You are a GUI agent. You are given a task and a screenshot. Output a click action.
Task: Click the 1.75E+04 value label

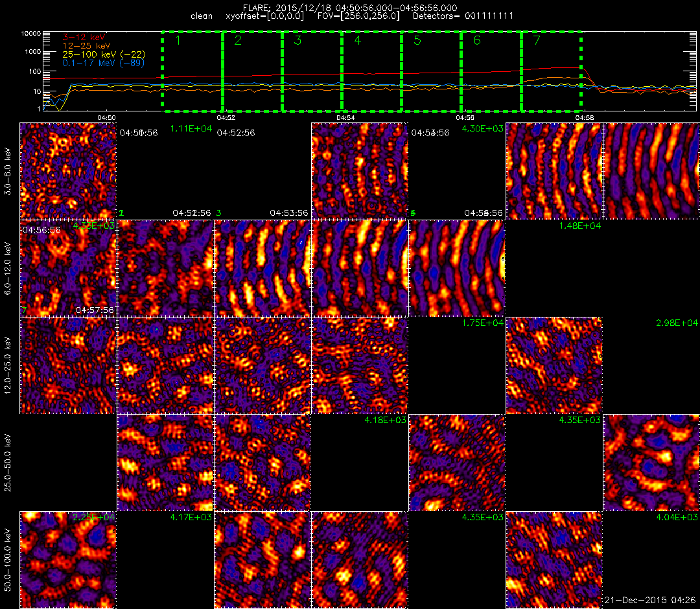[x=483, y=323]
